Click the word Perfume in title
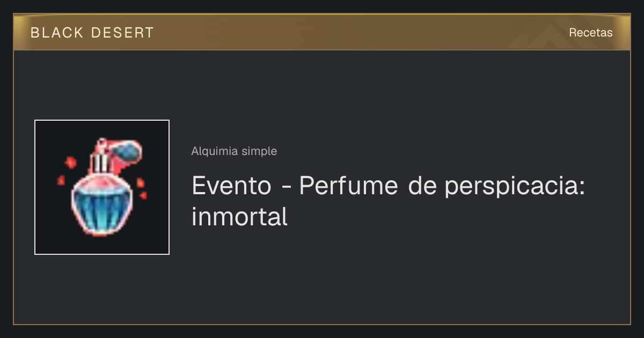644x338 pixels. (x=348, y=186)
